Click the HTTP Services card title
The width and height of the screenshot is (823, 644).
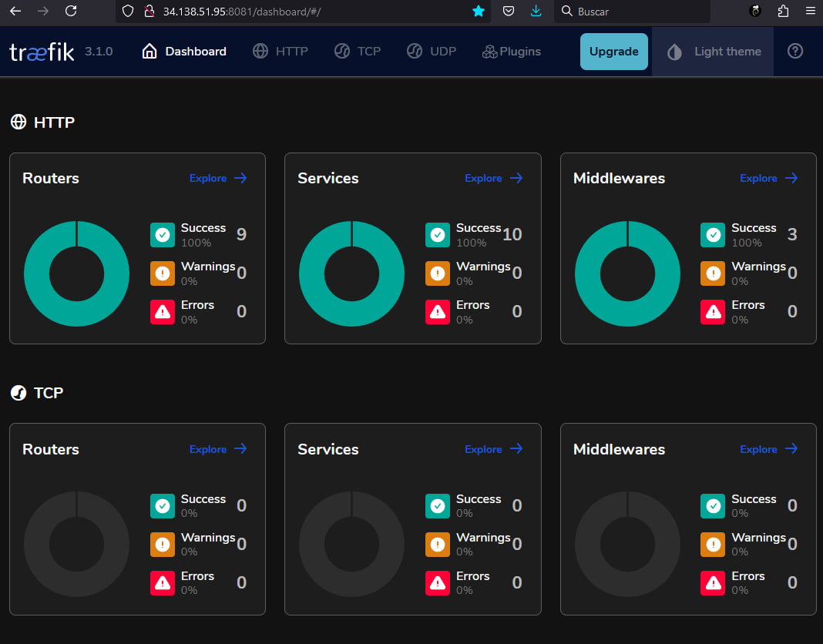pyautogui.click(x=328, y=179)
